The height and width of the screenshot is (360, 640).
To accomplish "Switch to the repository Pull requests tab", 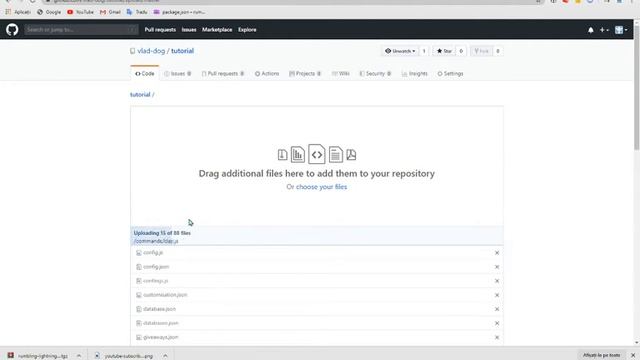I will [x=223, y=73].
